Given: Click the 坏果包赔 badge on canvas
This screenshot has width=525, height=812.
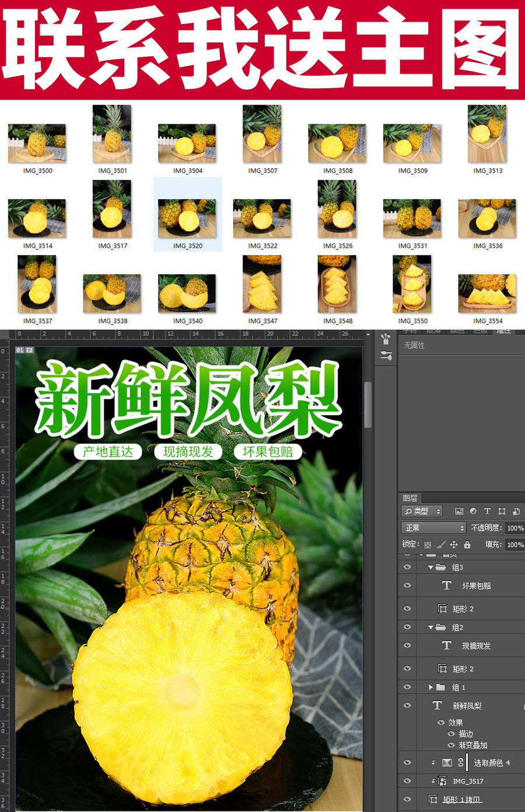Looking at the screenshot, I should 268,452.
